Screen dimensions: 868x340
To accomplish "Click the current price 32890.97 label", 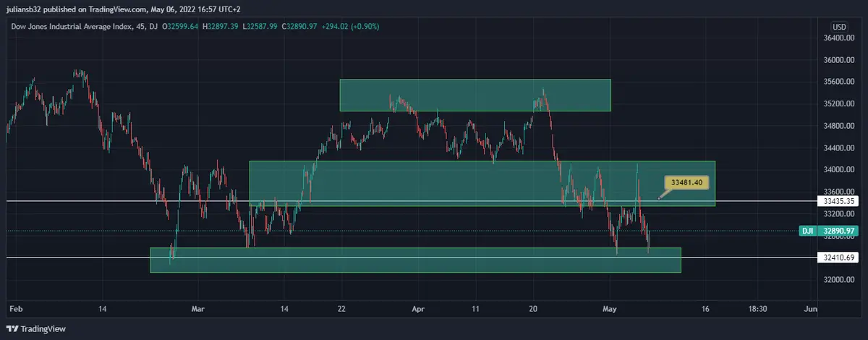I will pos(841,231).
